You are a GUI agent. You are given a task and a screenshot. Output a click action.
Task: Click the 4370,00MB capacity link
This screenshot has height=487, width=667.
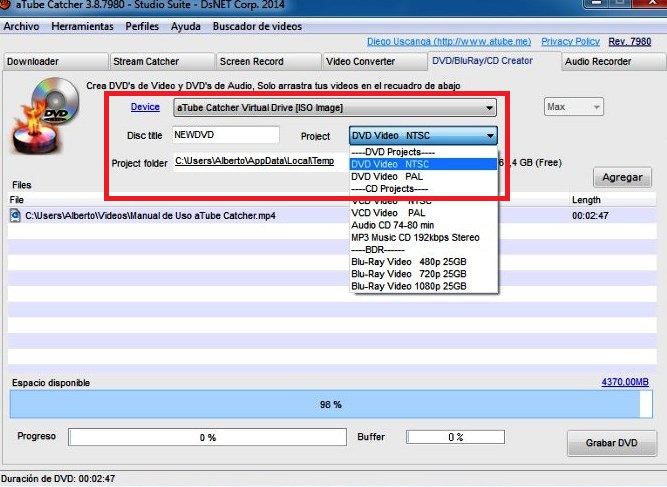click(x=625, y=382)
